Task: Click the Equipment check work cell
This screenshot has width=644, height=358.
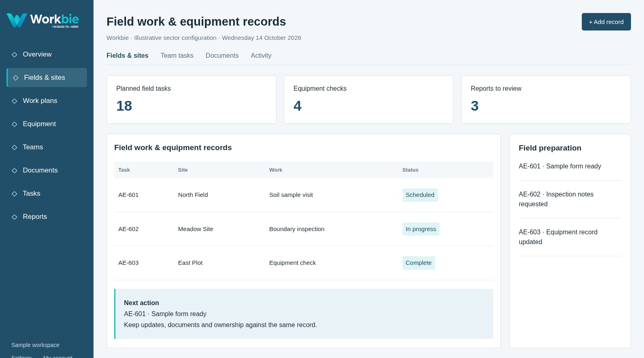Action: (292, 263)
